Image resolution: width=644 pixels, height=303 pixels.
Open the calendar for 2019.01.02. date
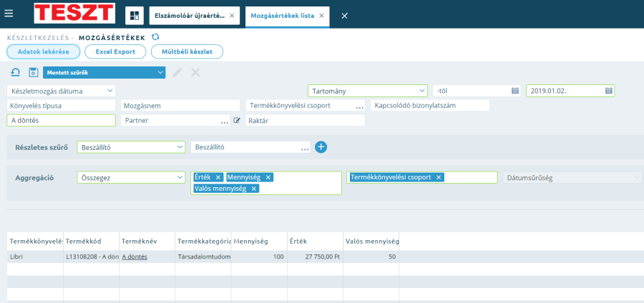tap(608, 91)
